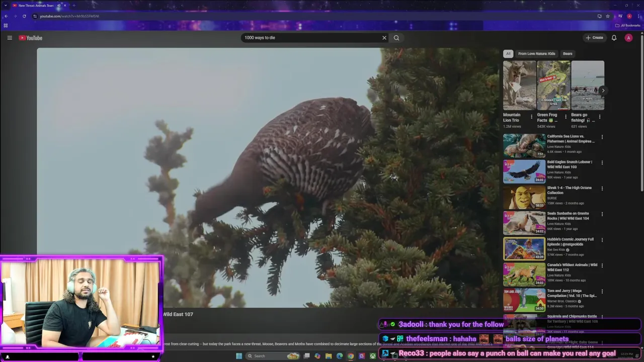Go to YouTube home via logo
Viewport: 644px width, 362px height.
pos(31,38)
